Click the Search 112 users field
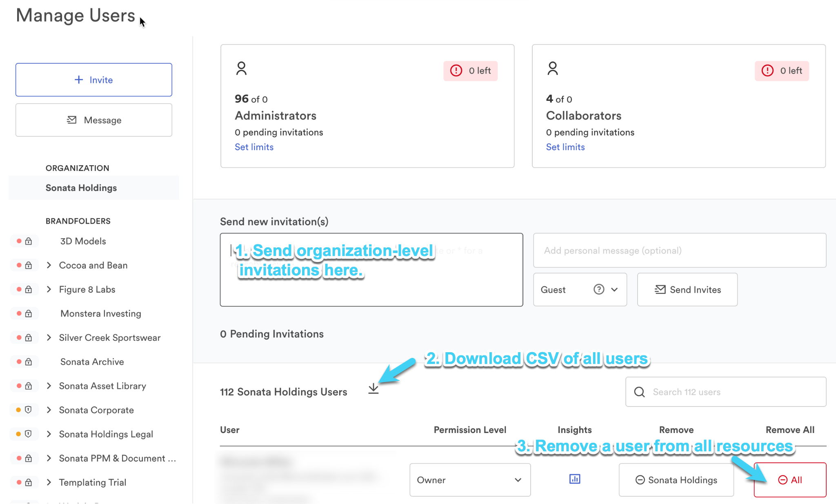 [726, 392]
